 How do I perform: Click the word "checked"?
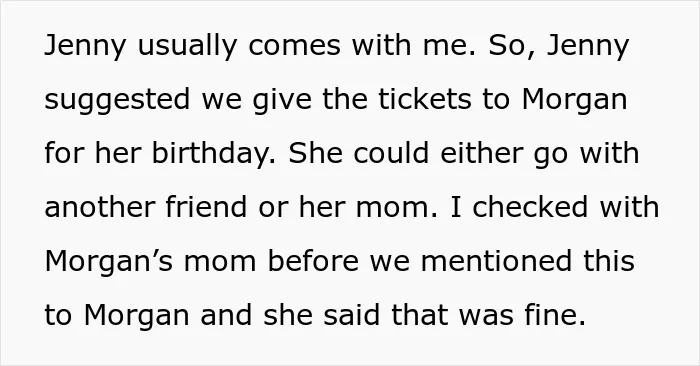[x=530, y=207]
